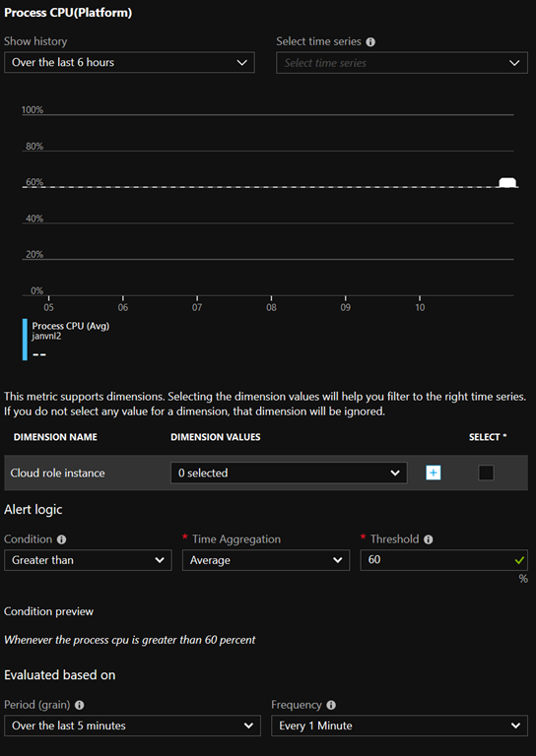Screen dimensions: 536x756
Task: Open the Condition Greater than dropdown
Action: coord(88,560)
